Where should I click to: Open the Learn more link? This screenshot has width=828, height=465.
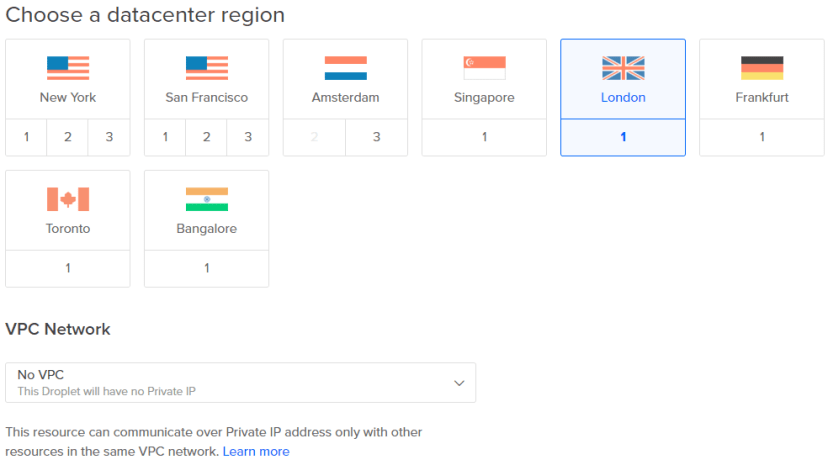coord(256,452)
